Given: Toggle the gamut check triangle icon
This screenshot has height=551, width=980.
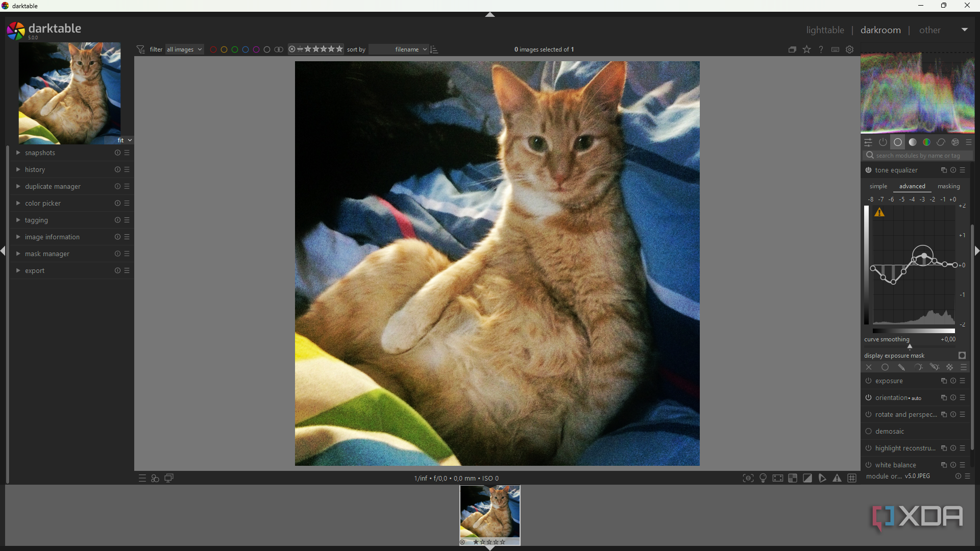Looking at the screenshot, I should (837, 478).
